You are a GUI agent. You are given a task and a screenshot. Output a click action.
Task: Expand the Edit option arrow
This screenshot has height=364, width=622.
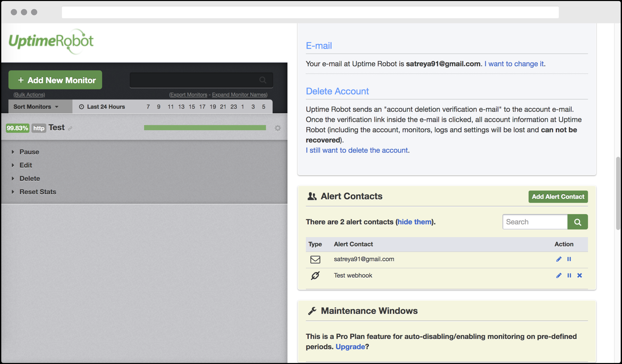pos(13,165)
